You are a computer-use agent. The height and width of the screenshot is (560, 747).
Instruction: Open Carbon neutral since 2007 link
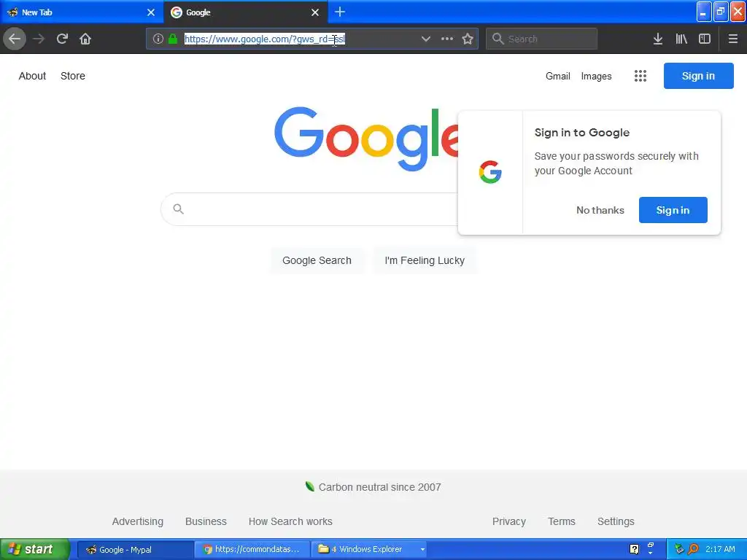tap(379, 487)
